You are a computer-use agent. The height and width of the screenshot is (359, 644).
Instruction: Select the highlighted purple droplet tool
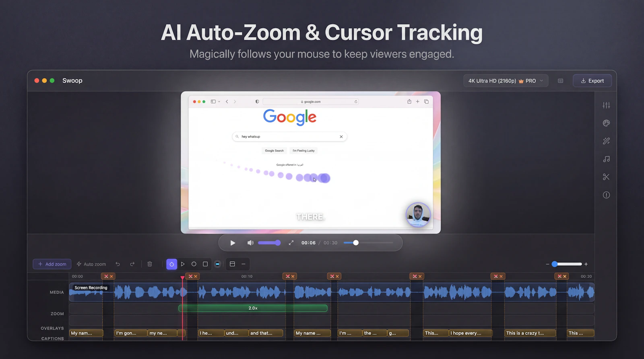click(171, 264)
